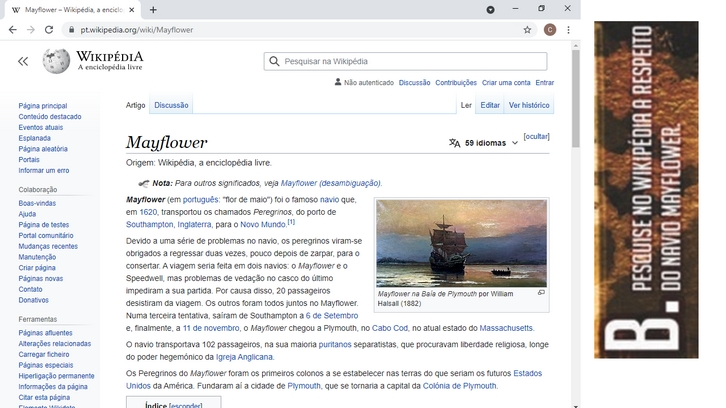Reload the page with the refresh icon
The image size is (726, 408).
(x=49, y=30)
